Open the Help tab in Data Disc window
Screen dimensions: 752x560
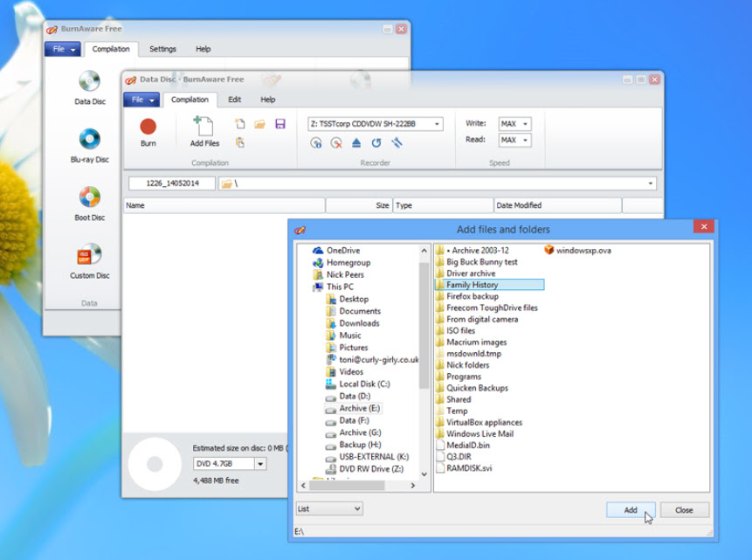[267, 100]
